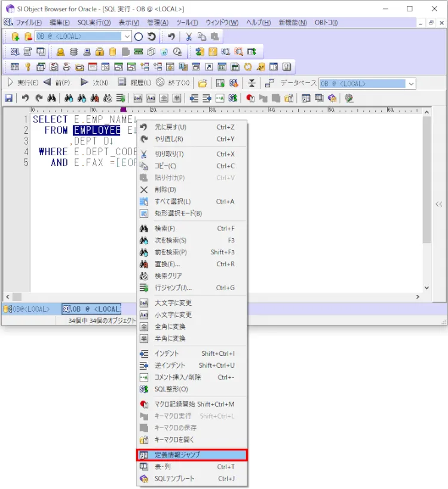Click SQL icon in second toolbar row
Screen dimensions: 448x489
coord(15,52)
